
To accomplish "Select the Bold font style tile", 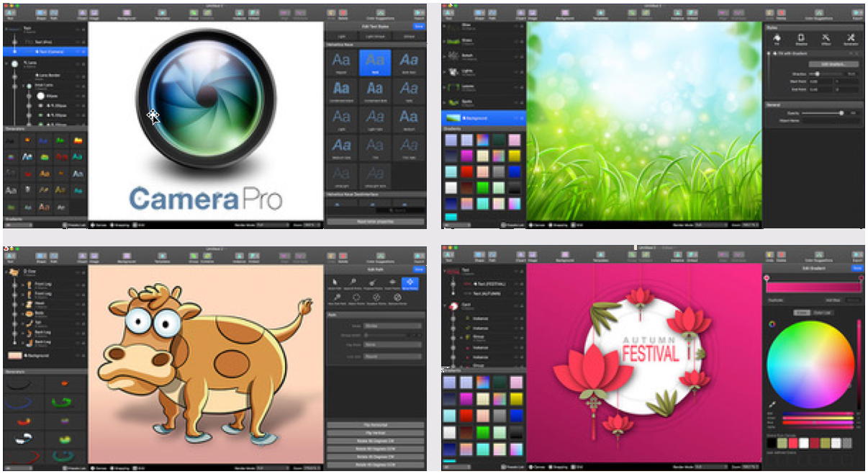I will (375, 63).
